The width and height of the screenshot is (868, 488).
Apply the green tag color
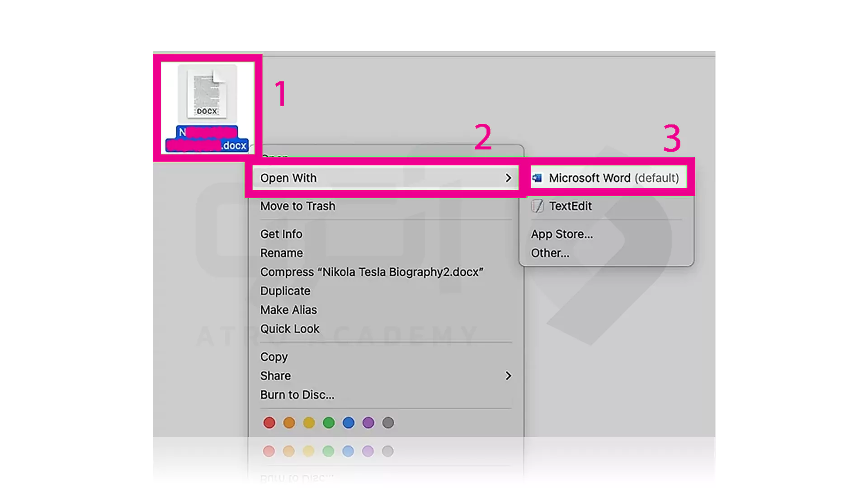(x=329, y=423)
